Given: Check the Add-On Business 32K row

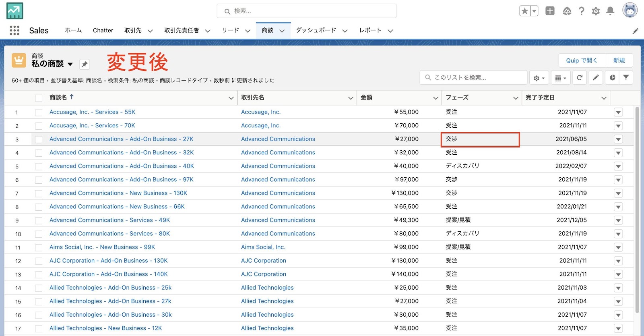Looking at the screenshot, I should (39, 153).
